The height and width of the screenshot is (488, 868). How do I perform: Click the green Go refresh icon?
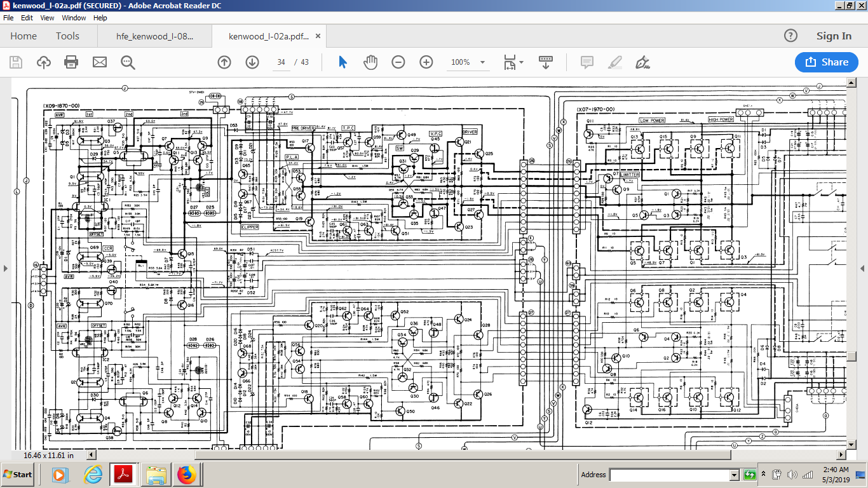[750, 475]
